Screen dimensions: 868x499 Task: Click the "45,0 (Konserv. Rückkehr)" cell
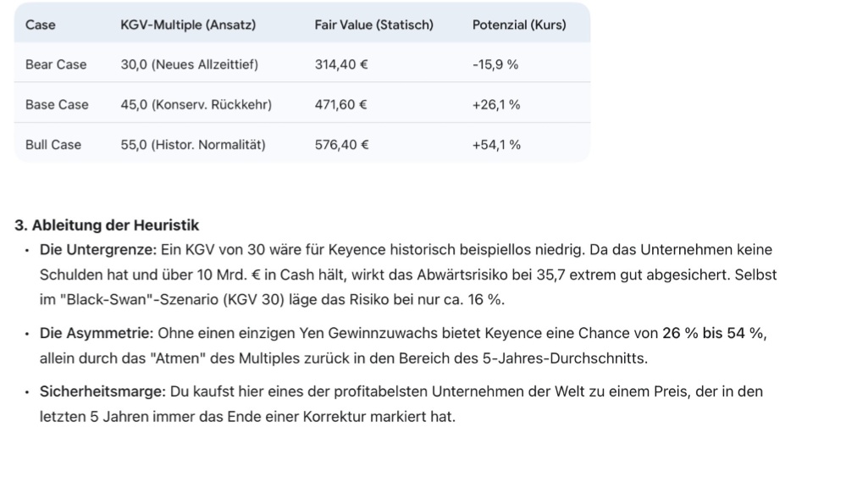click(196, 104)
